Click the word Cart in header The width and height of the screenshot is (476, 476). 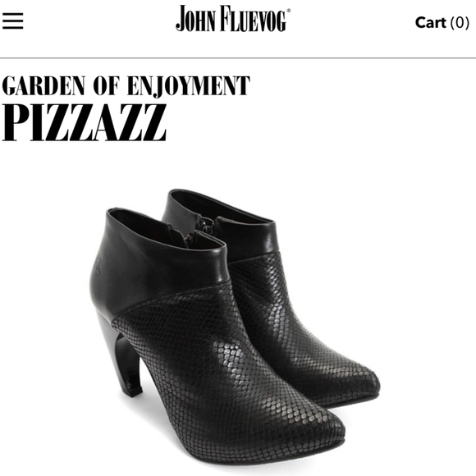(431, 23)
